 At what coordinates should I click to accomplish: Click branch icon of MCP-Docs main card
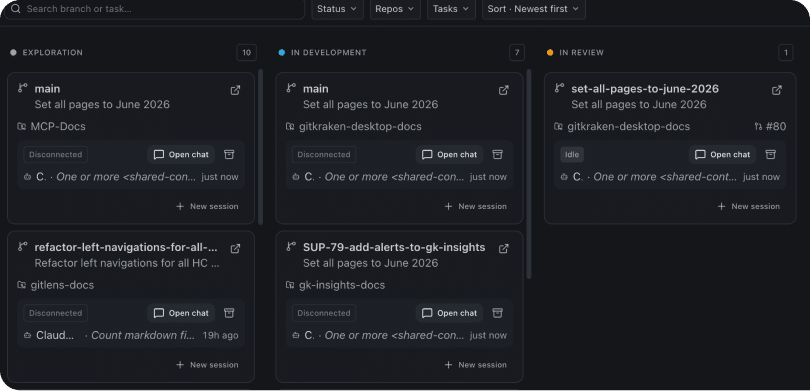[22, 88]
